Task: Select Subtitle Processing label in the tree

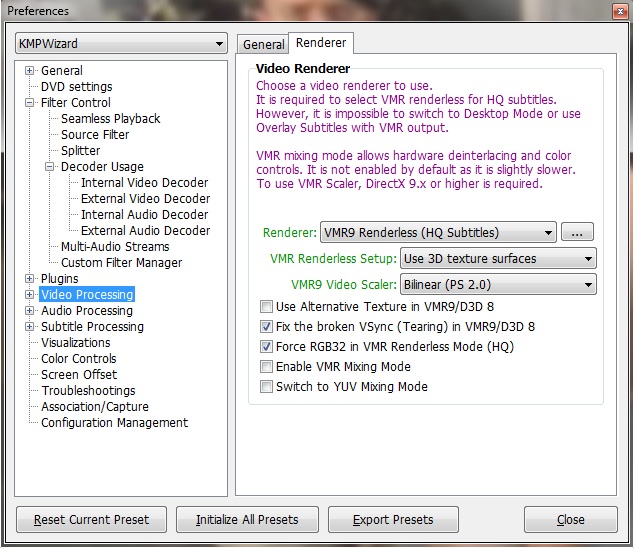Action: point(92,326)
